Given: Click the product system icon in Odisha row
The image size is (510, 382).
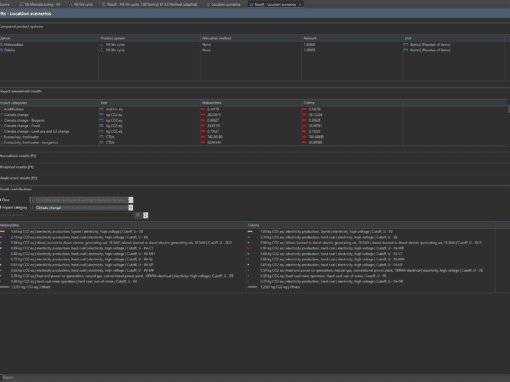Looking at the screenshot, I should [x=102, y=50].
